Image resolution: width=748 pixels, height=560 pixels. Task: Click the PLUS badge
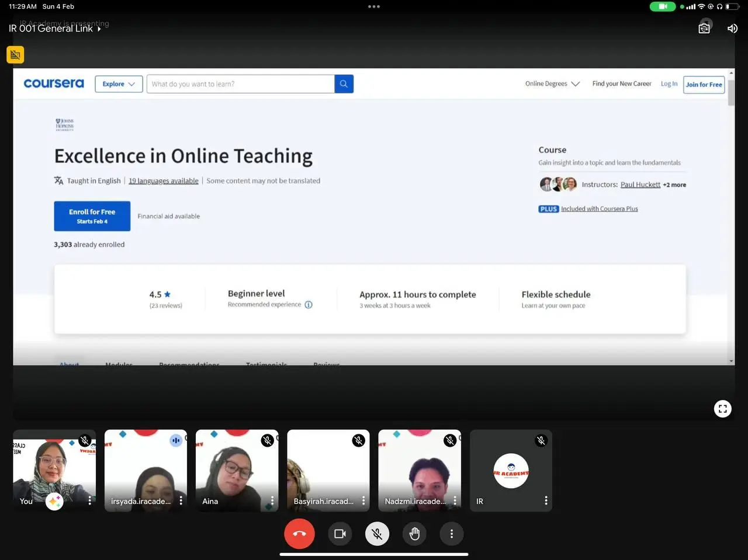[549, 208]
